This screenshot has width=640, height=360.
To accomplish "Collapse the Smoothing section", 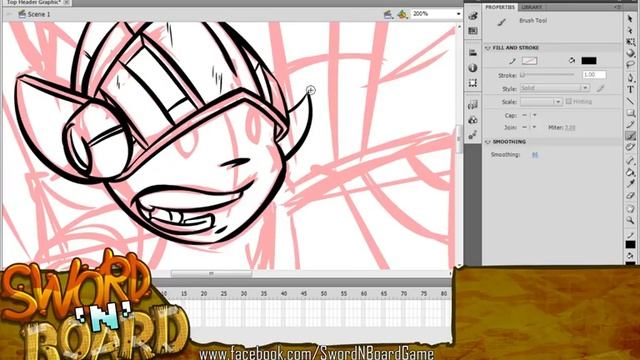I will point(487,142).
